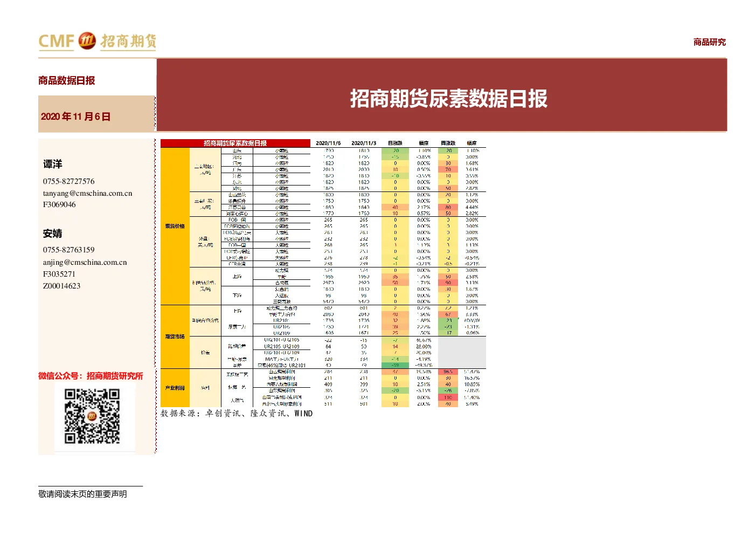Click the 4.44% weekly change cell

coord(471,207)
